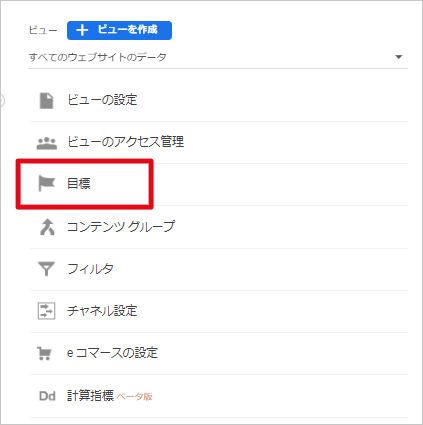Open the view selector dropdown arrow
The width and height of the screenshot is (423, 425).
[x=398, y=57]
